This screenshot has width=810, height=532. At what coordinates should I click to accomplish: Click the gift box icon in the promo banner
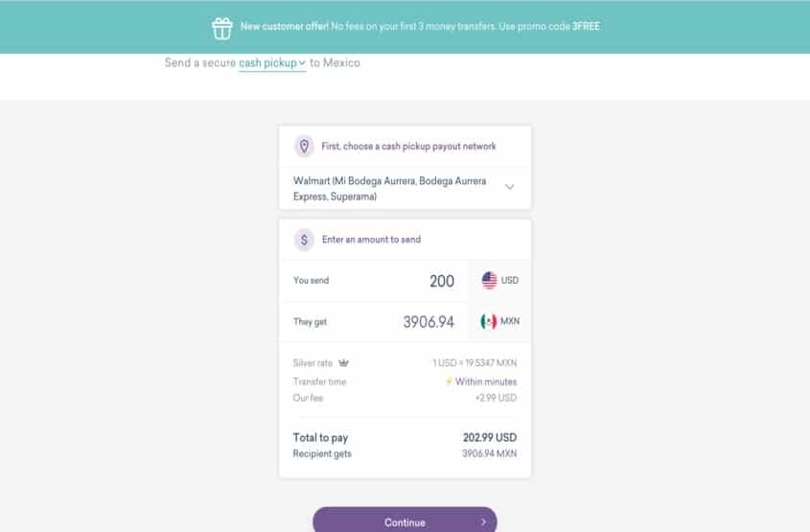pyautogui.click(x=222, y=29)
